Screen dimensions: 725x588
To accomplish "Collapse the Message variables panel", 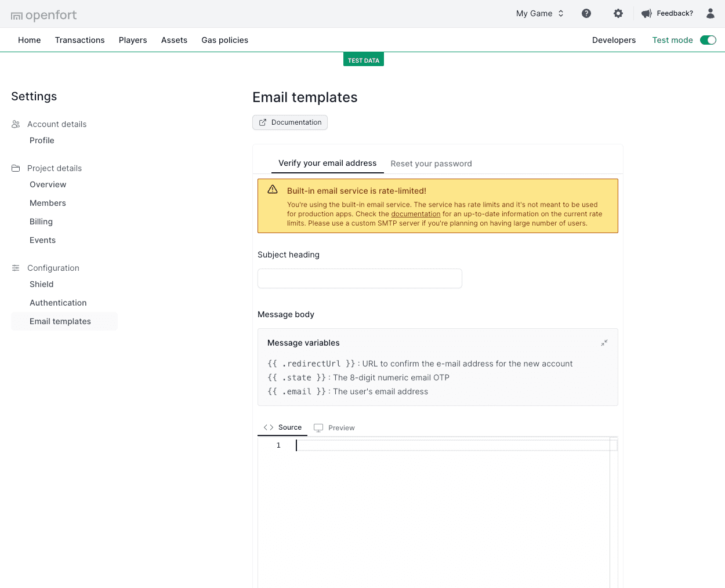I will coord(604,343).
